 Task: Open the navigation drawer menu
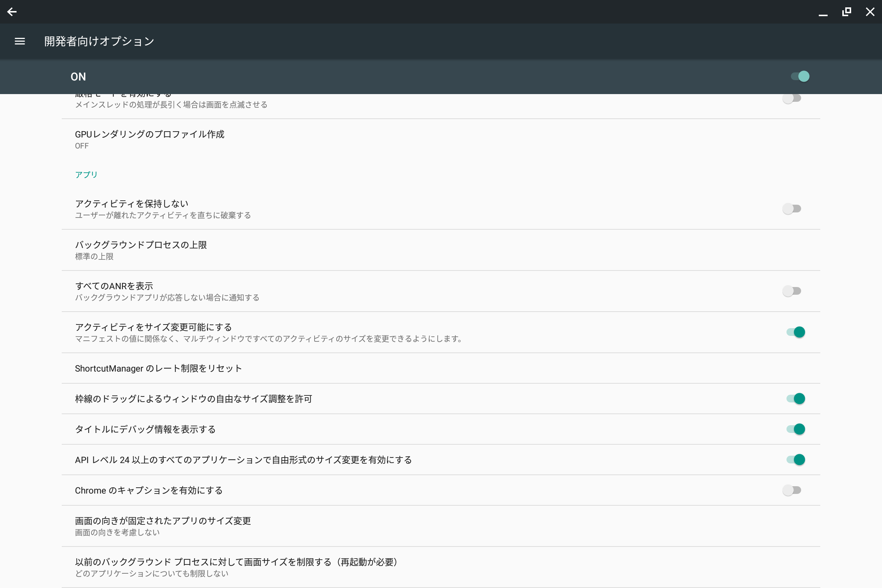click(x=19, y=41)
